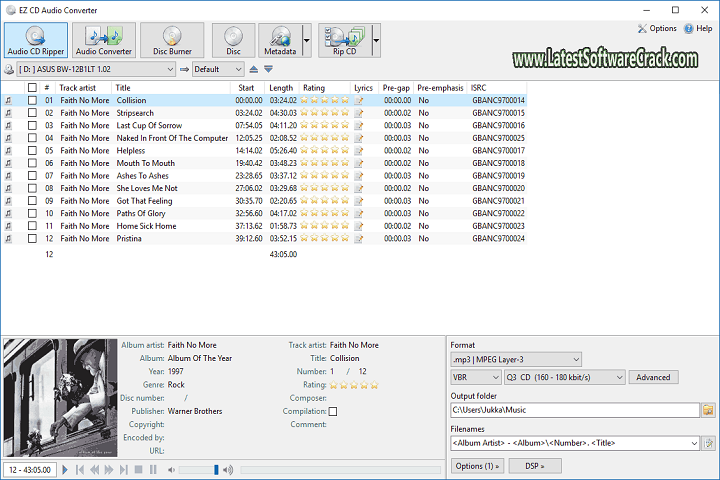Switch to Audio Converter mode
720x480 pixels.
point(104,40)
